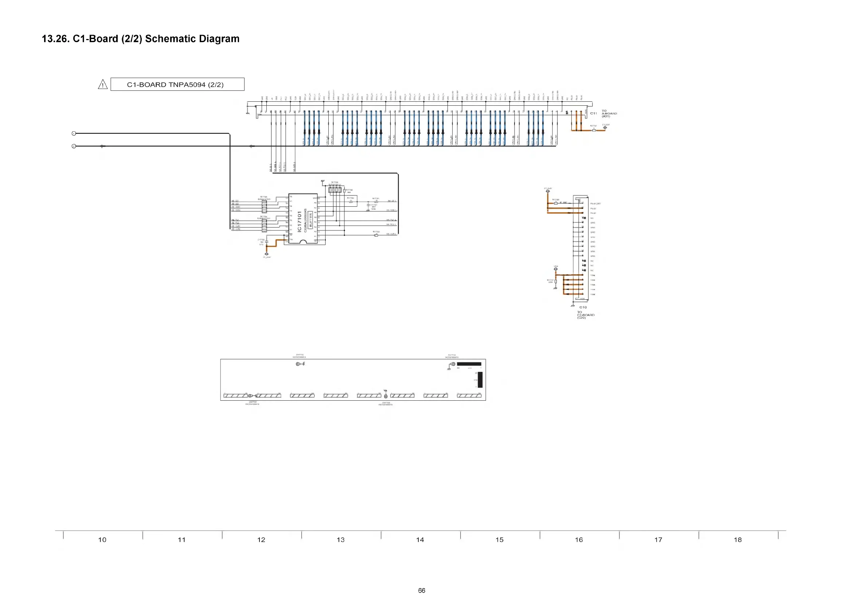Click the C1_3.3V test point near C11
This screenshot has width=868, height=614.
pos(605,128)
